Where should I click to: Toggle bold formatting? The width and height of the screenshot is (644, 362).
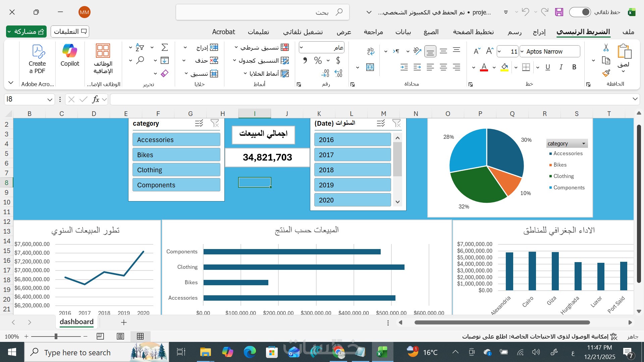coord(574,67)
